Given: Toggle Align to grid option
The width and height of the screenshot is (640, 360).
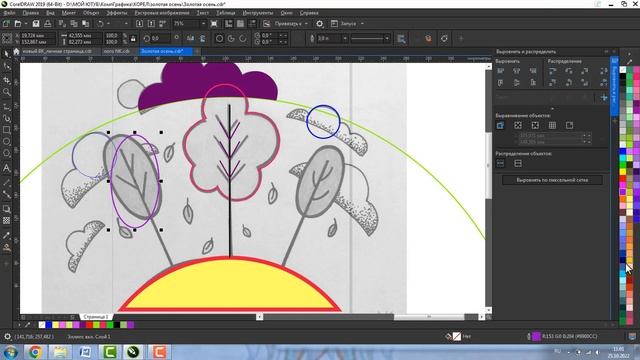Looking at the screenshot, I should pyautogui.click(x=552, y=125).
